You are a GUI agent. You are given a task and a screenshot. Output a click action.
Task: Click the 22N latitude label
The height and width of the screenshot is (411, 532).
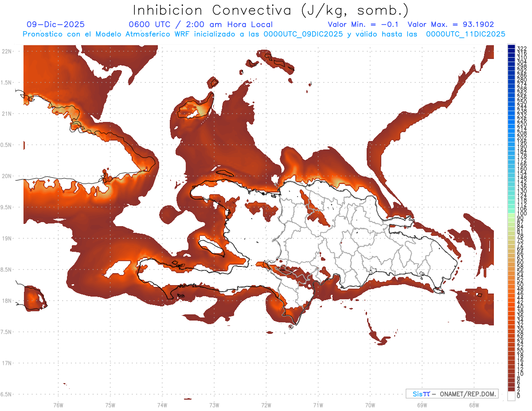7,51
